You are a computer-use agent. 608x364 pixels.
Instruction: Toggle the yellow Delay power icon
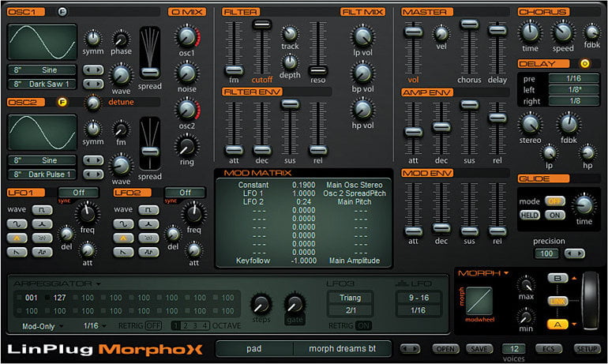585,63
